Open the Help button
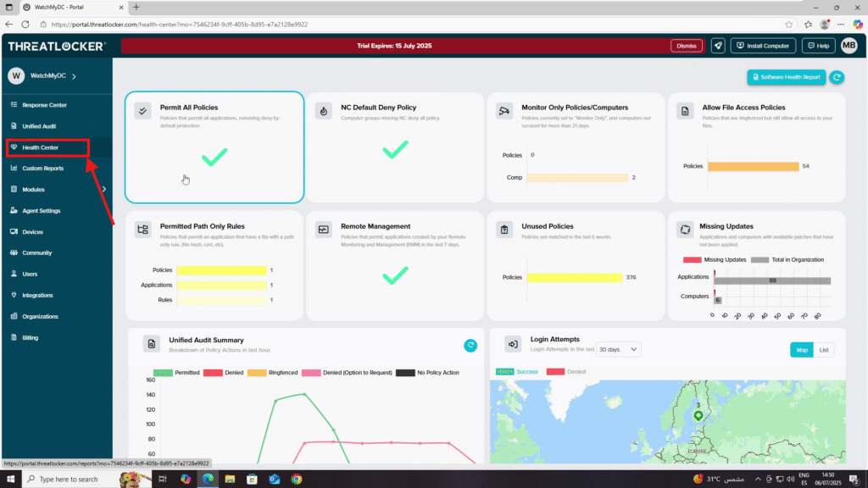 (x=818, y=46)
